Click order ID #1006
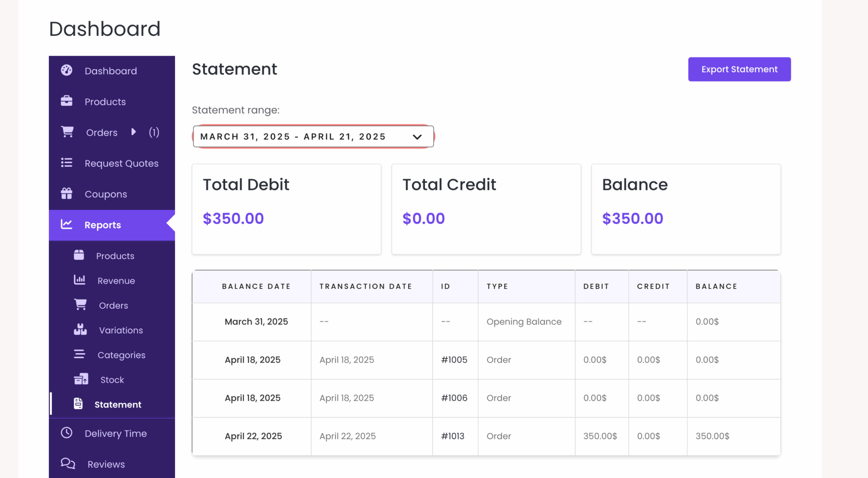868x478 pixels. (x=454, y=398)
